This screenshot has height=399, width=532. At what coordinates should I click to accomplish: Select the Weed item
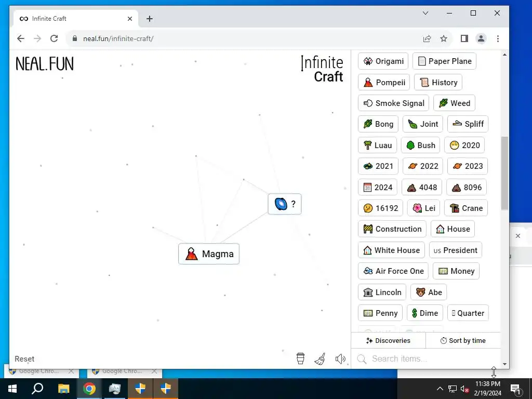coord(454,103)
